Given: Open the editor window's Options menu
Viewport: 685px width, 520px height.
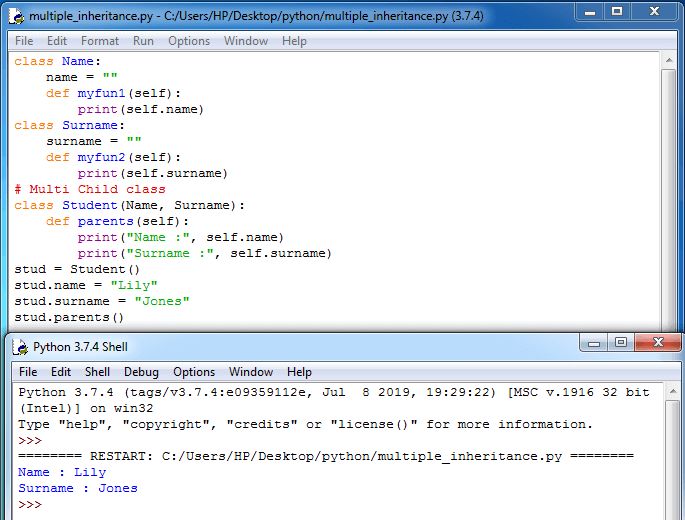Looking at the screenshot, I should [189, 41].
